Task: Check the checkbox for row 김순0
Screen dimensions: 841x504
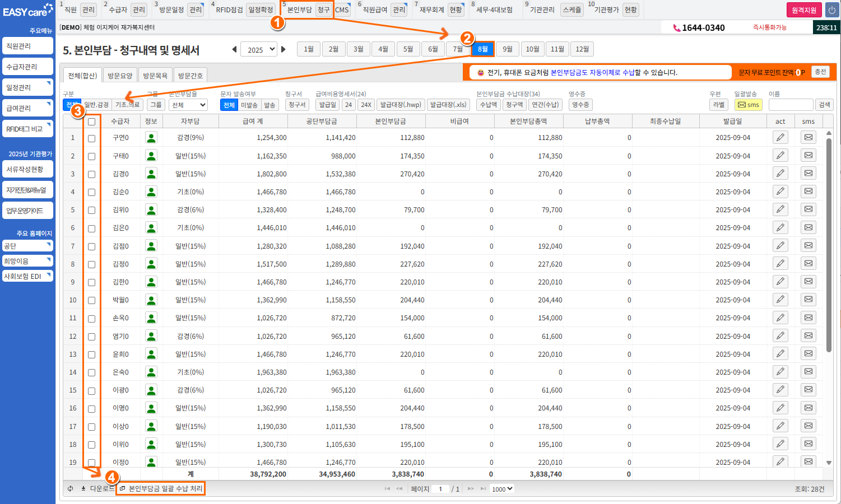Action: point(91,192)
